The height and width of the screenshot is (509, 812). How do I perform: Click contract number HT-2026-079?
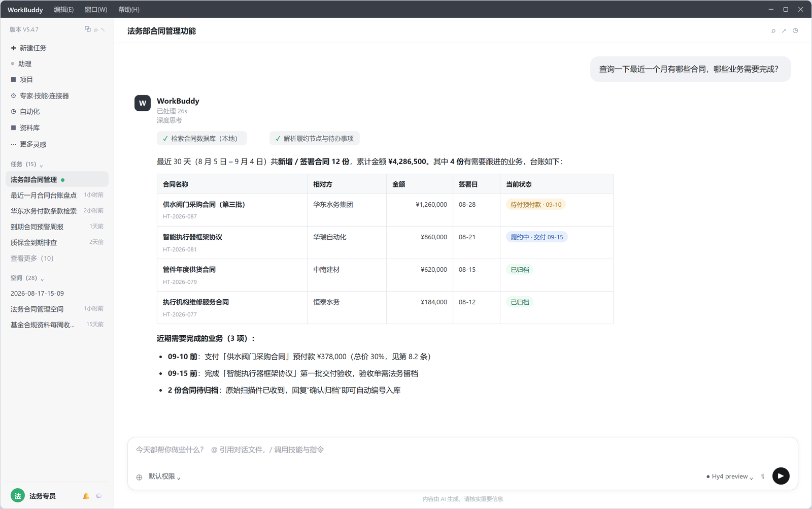pyautogui.click(x=180, y=282)
